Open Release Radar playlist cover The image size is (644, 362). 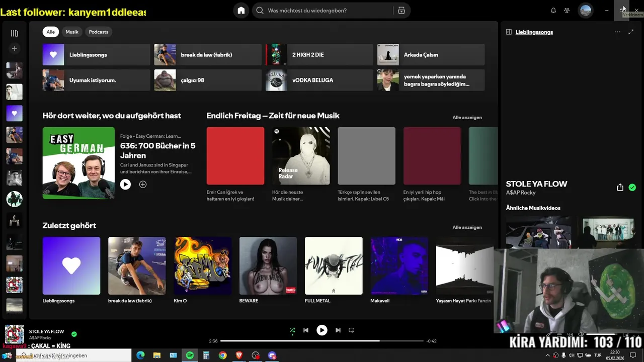coord(301,156)
